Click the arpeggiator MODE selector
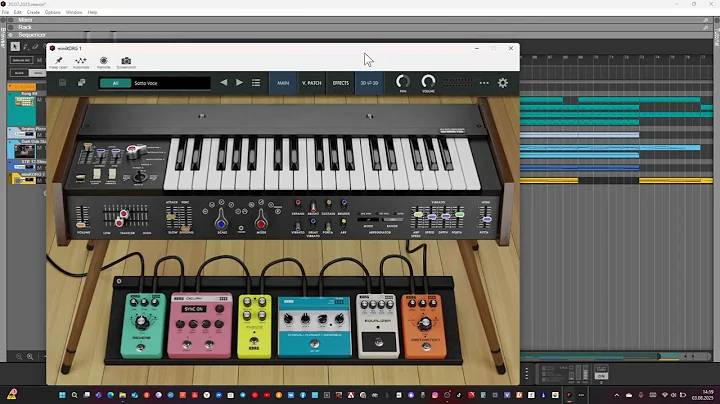This screenshot has height=404, width=720. click(x=368, y=220)
